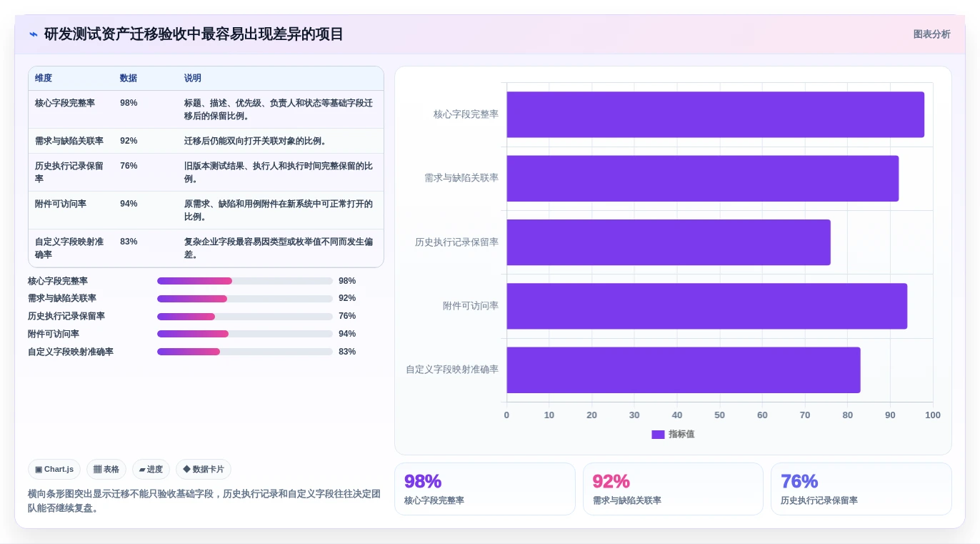Image resolution: width=980 pixels, height=544 pixels.
Task: Click the 历史执行记录保留率 chart axis label
Action: (x=457, y=242)
